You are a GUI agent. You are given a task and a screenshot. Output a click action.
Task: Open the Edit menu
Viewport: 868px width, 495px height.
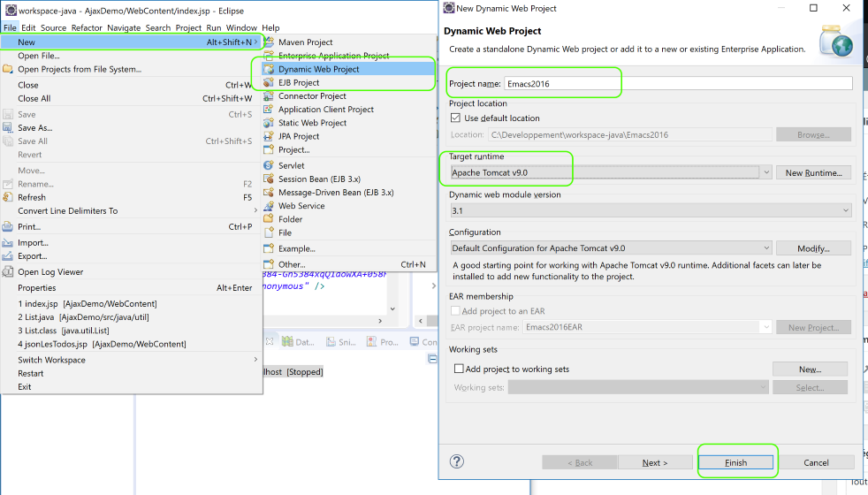point(28,27)
